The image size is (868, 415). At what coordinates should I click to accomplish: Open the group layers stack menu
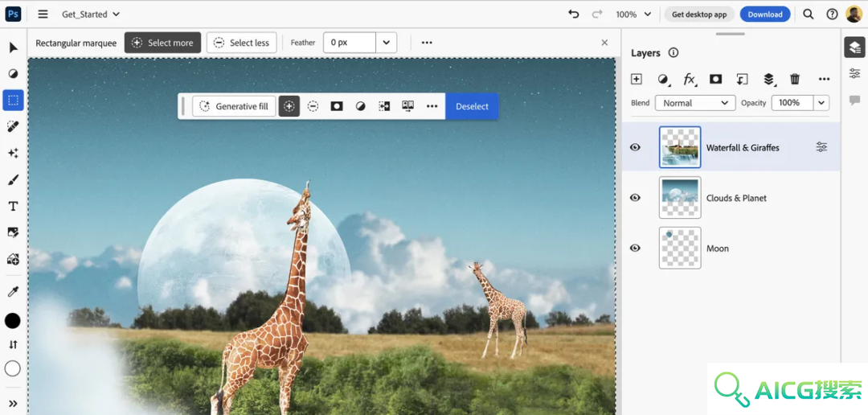click(769, 80)
